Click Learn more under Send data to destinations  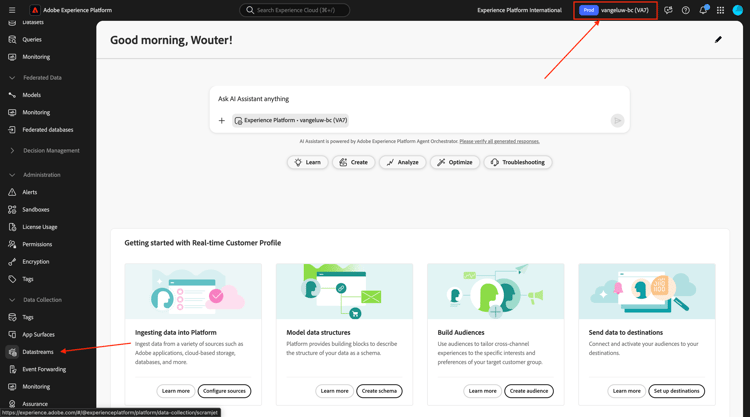(x=627, y=391)
